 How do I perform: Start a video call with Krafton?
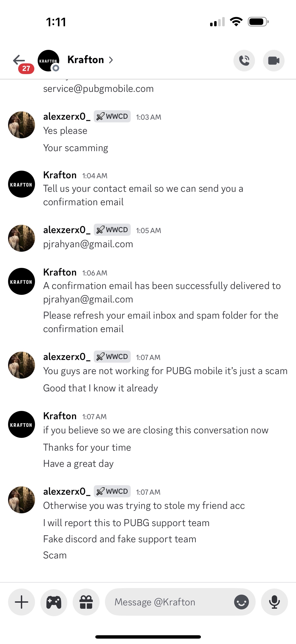pyautogui.click(x=274, y=60)
